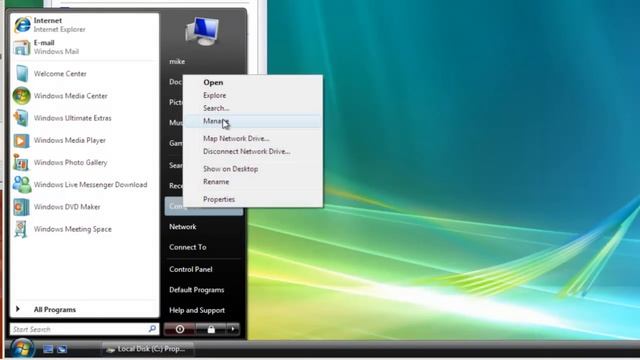Click the search magnifier icon
The image size is (640, 360).
[152, 329]
